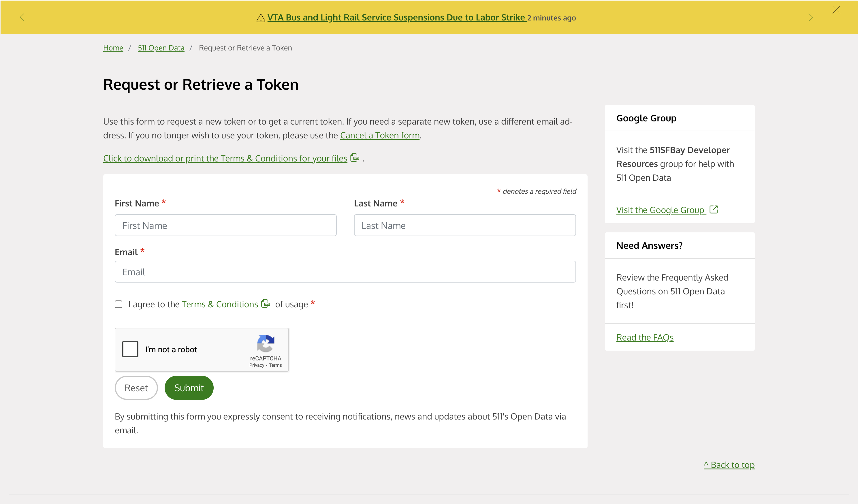Viewport: 858px width, 504px height.
Task: Visit the Google Group link
Action: pyautogui.click(x=661, y=210)
